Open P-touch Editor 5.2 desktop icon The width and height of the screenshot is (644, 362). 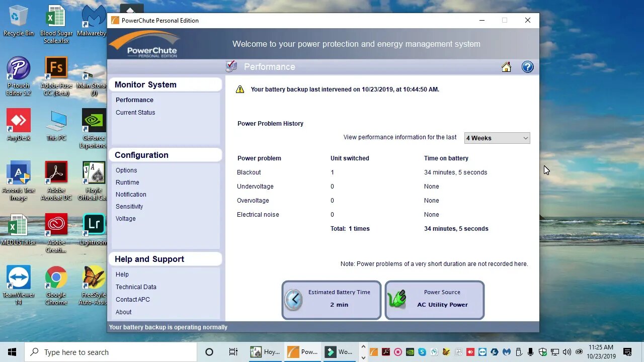point(19,76)
